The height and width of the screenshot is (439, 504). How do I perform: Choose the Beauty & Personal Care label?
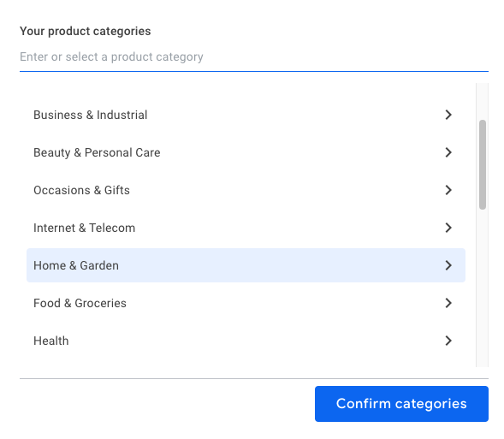[x=97, y=152]
